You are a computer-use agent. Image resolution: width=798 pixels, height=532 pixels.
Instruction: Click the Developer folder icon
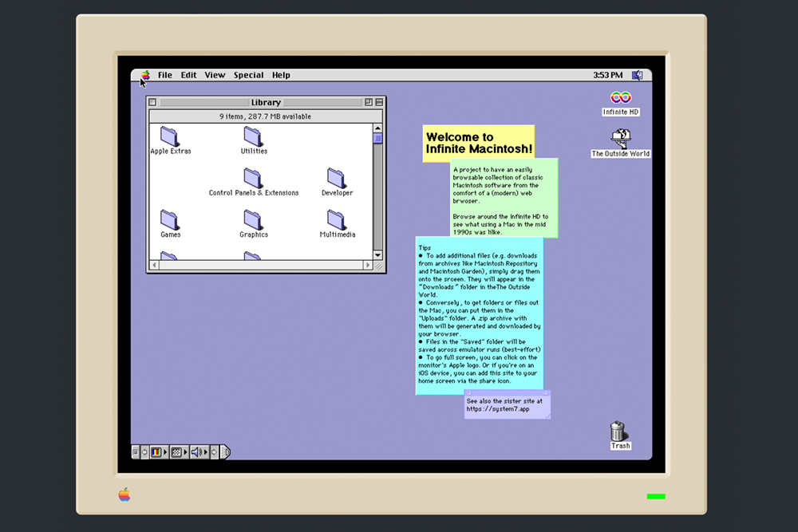[x=337, y=178]
